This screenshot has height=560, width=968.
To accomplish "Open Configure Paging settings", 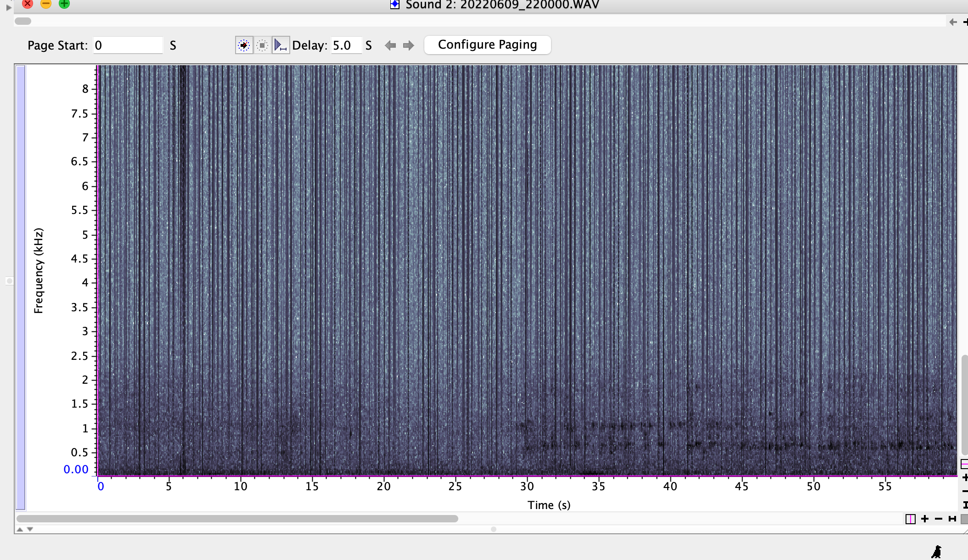I will pyautogui.click(x=487, y=45).
